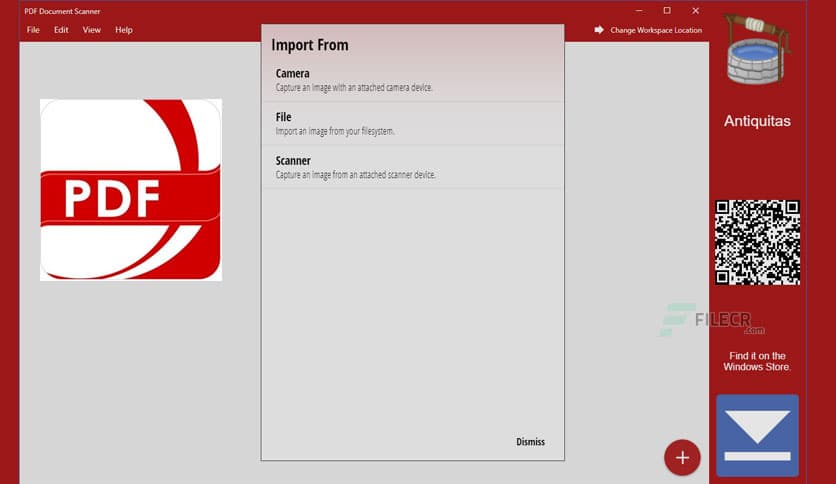Minimize the PDF Document Scanner window
This screenshot has height=484, width=836.
tap(639, 11)
